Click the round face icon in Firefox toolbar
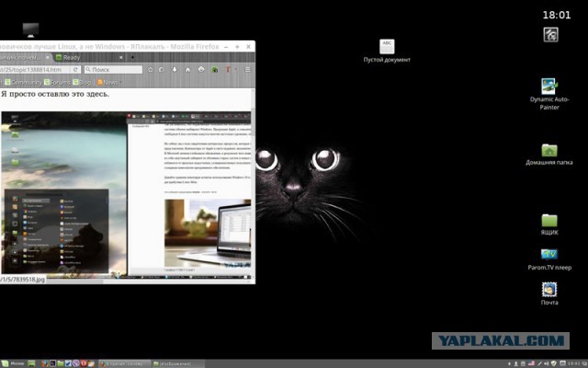The image size is (588, 368). [x=201, y=70]
